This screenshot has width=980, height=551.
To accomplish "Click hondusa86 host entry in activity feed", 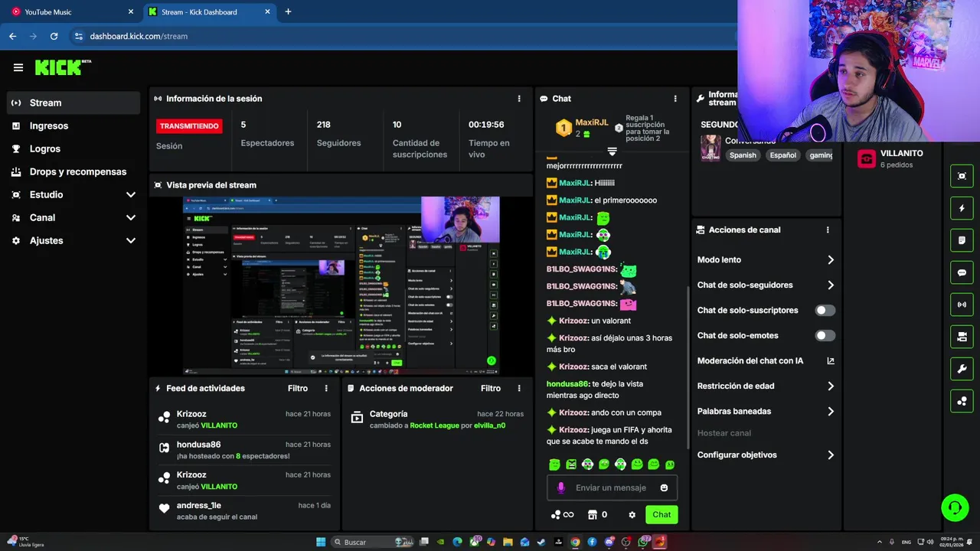I will (244, 450).
